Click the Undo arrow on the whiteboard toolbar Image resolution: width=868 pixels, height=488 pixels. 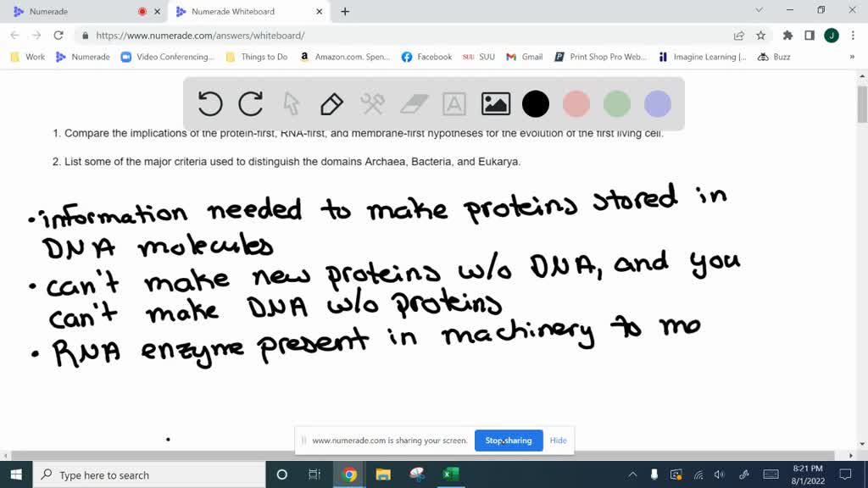[210, 103]
